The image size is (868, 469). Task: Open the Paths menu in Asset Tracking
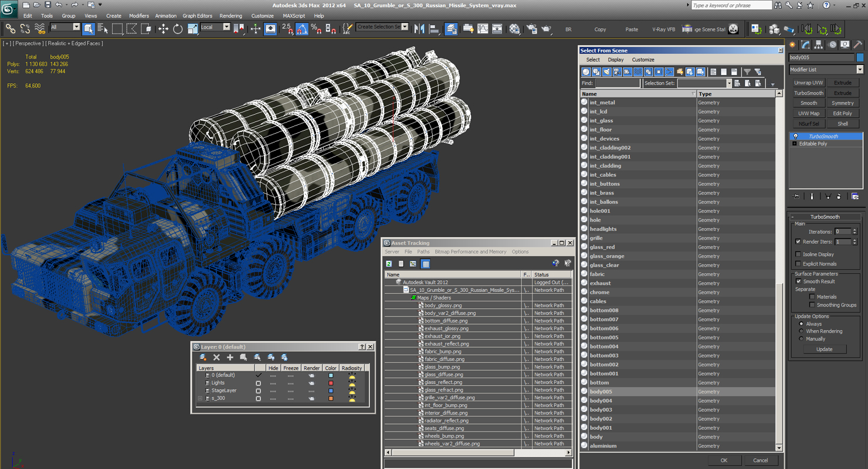click(x=423, y=252)
